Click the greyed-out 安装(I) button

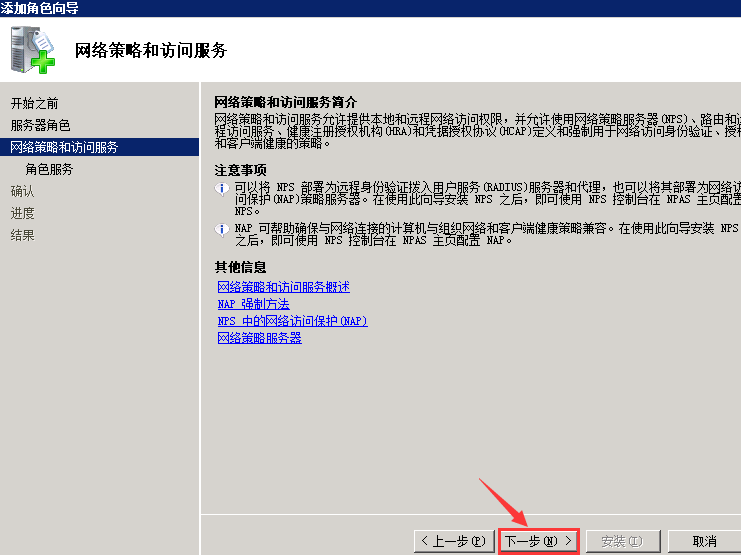click(x=621, y=541)
